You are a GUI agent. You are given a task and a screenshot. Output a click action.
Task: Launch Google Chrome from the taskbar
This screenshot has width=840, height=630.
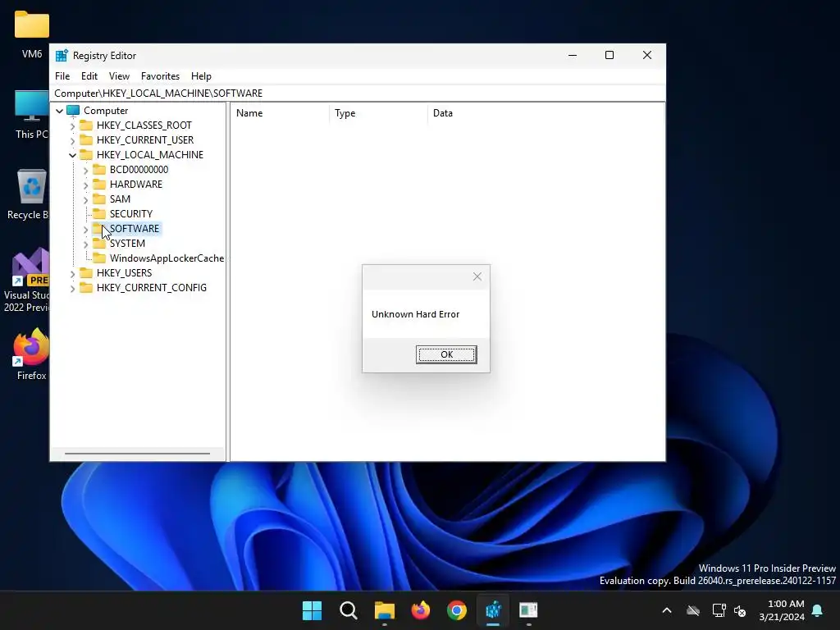(x=456, y=610)
